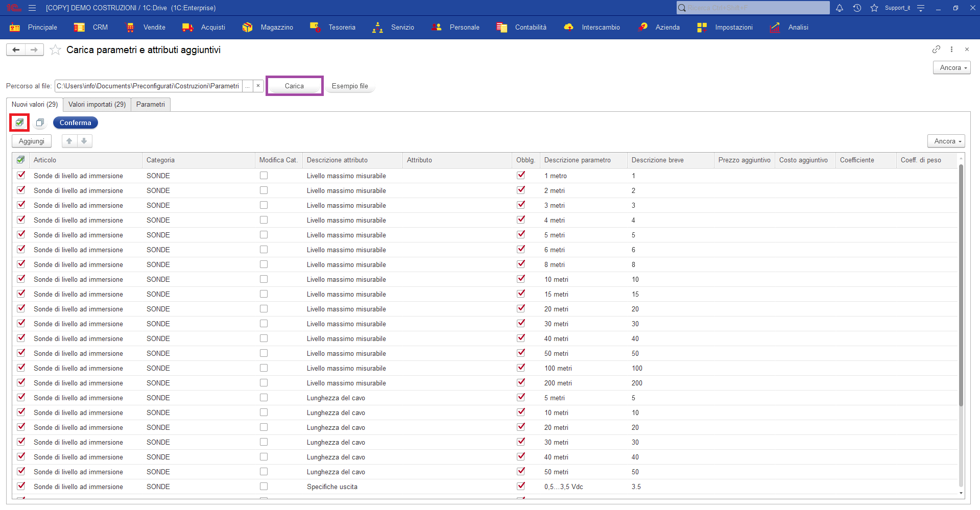Uncheck the selection box of the 200 metri row
This screenshot has height=510, width=980.
click(x=21, y=382)
